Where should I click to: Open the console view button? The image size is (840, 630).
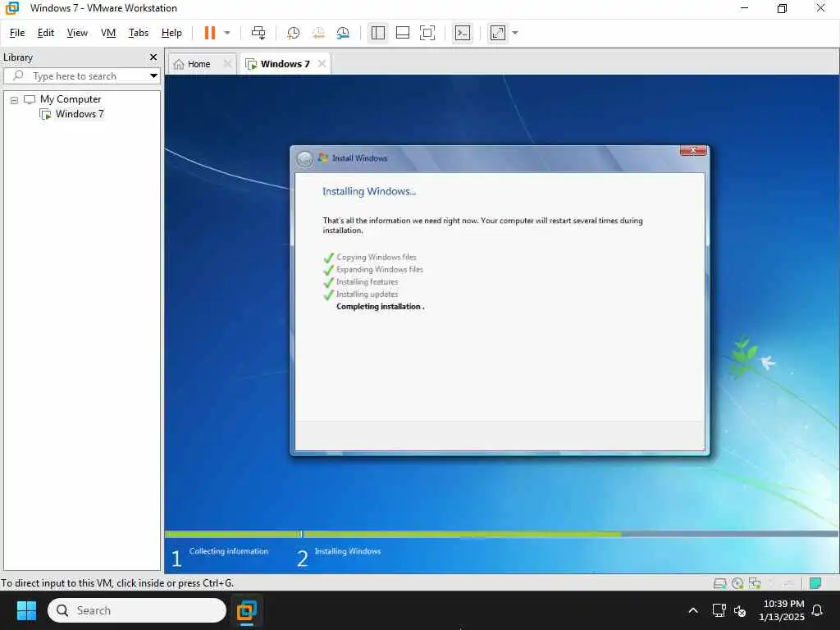click(x=463, y=33)
